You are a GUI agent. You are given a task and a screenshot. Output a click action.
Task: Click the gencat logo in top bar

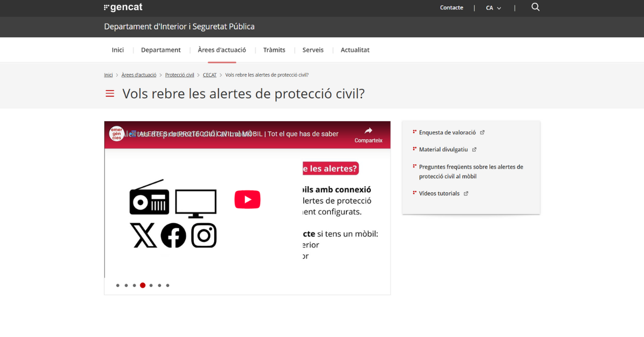click(123, 8)
